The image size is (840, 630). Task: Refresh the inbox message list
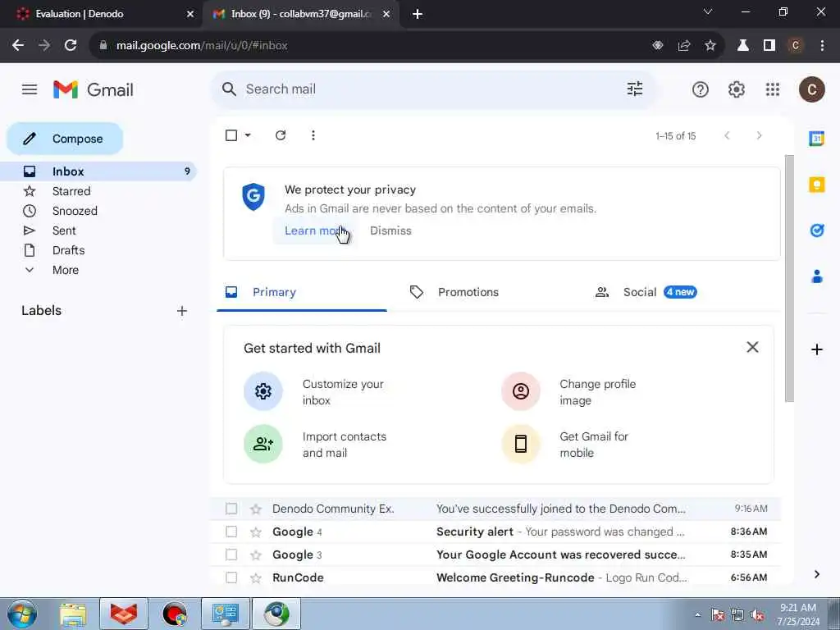click(281, 135)
